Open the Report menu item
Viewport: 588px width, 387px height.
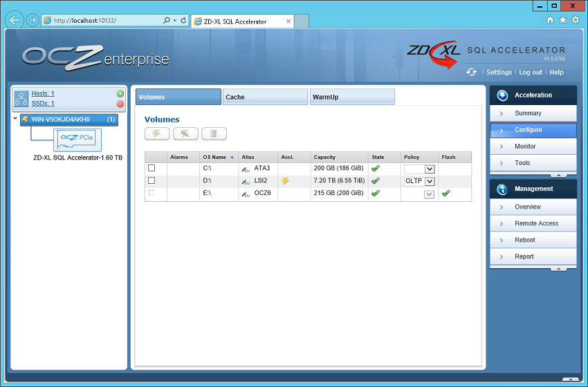point(533,256)
